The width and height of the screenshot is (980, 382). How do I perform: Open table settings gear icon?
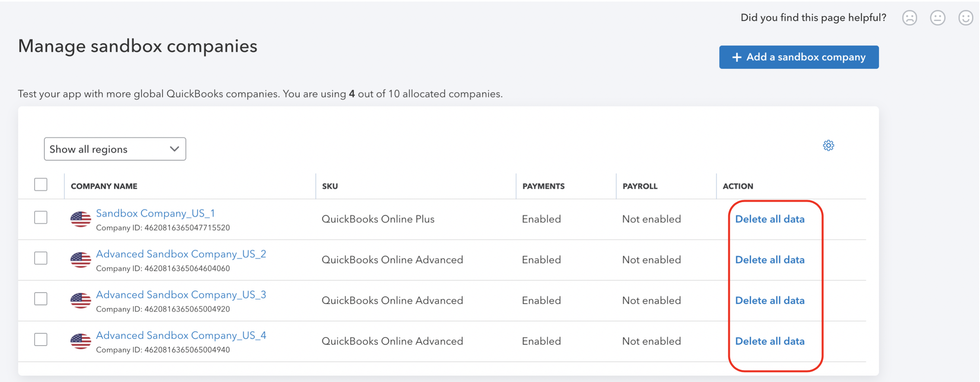(x=828, y=145)
